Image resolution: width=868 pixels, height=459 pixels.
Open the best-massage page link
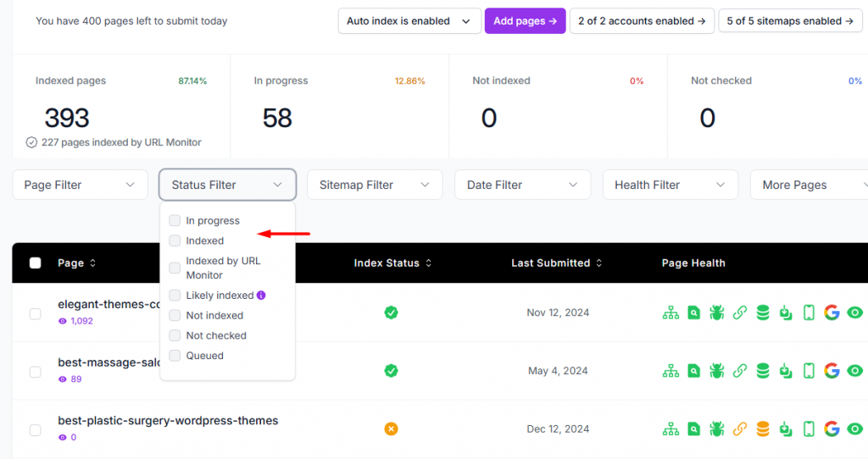tap(109, 362)
